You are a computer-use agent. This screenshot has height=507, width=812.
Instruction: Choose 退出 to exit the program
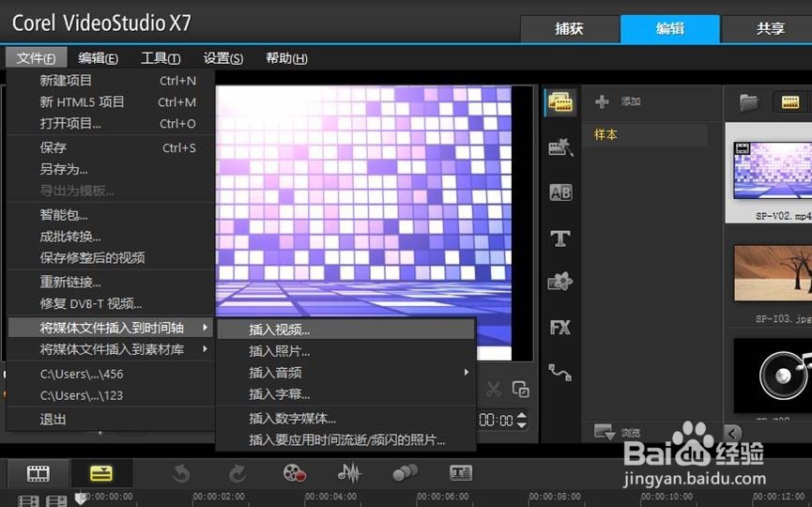click(x=111, y=419)
